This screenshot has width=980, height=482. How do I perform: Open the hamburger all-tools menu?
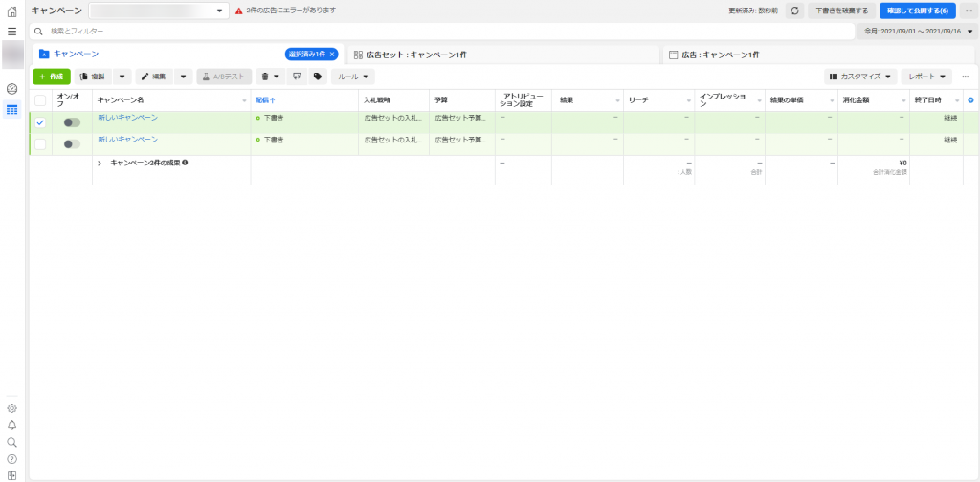coord(11,32)
